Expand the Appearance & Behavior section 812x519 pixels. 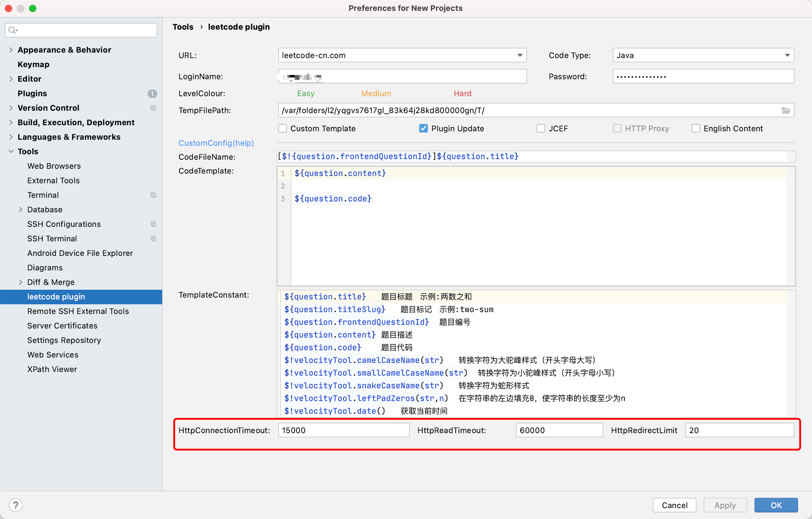pos(11,50)
